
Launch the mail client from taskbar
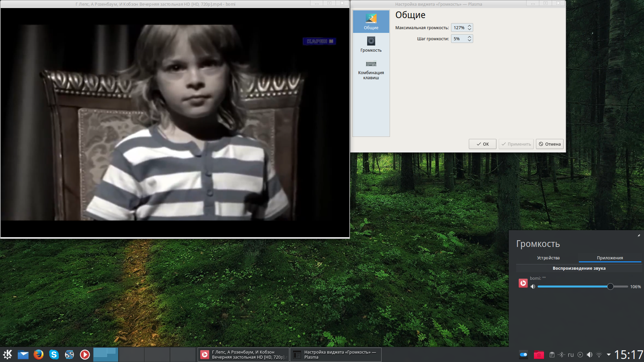(x=23, y=354)
